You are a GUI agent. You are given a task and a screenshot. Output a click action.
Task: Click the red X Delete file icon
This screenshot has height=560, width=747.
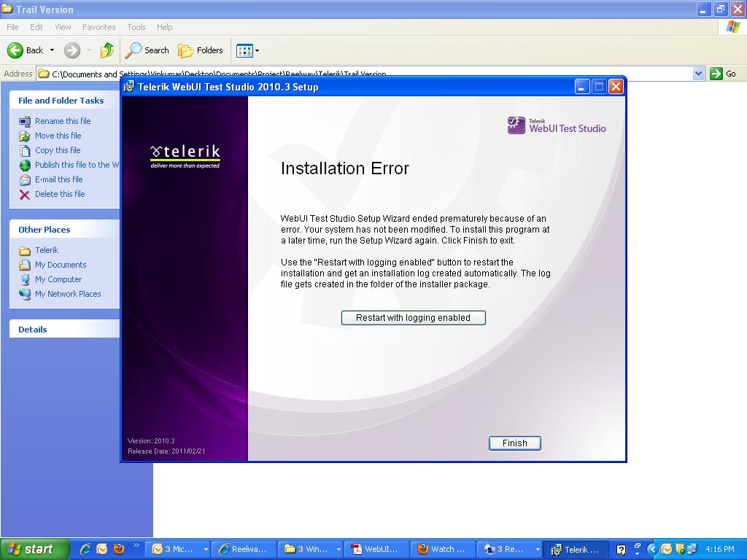(x=25, y=194)
